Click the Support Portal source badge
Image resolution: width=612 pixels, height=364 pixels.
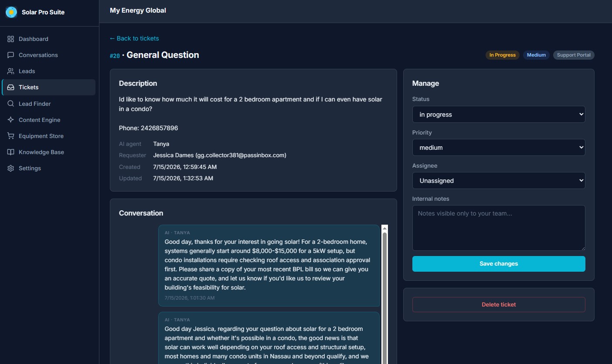[574, 55]
